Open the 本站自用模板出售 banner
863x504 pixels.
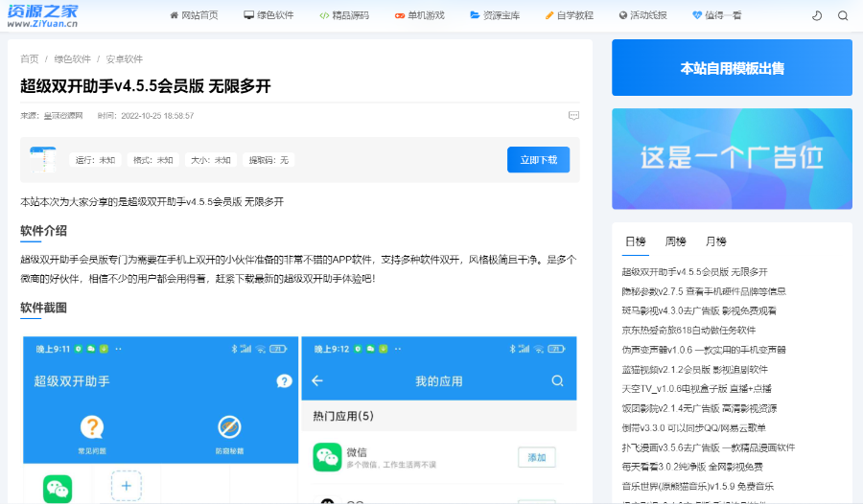(x=732, y=68)
